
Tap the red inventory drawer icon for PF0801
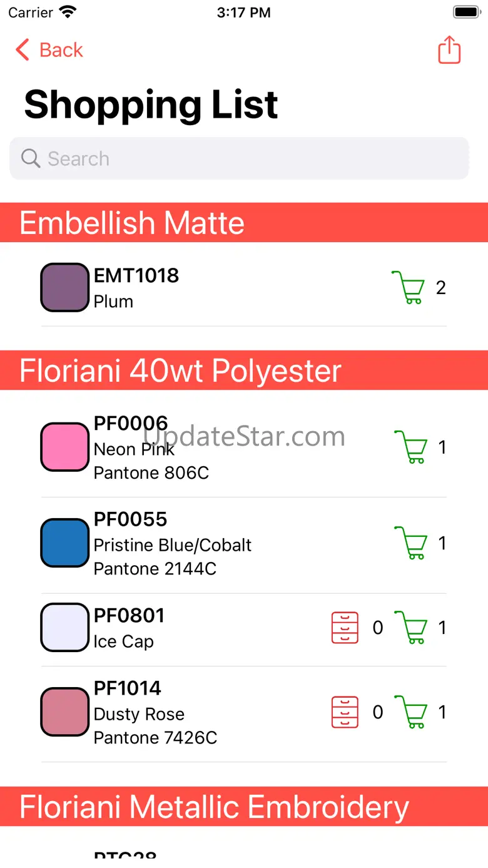(x=345, y=627)
